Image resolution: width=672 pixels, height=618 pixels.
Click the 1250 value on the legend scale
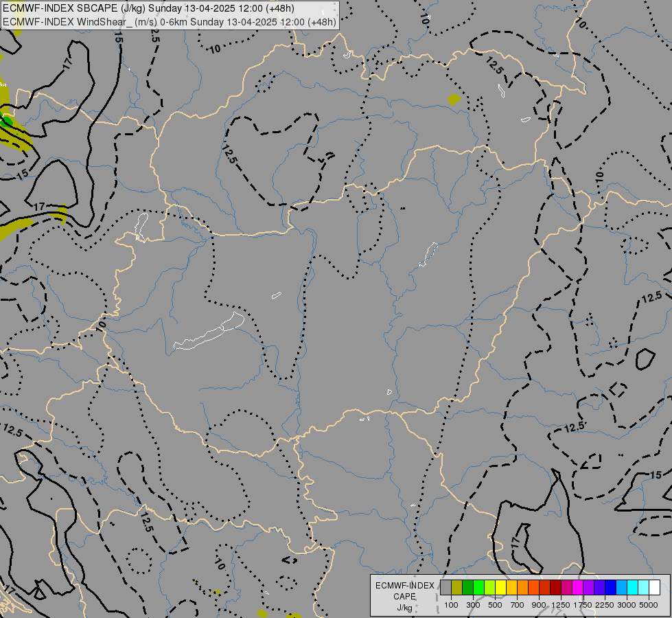click(561, 605)
